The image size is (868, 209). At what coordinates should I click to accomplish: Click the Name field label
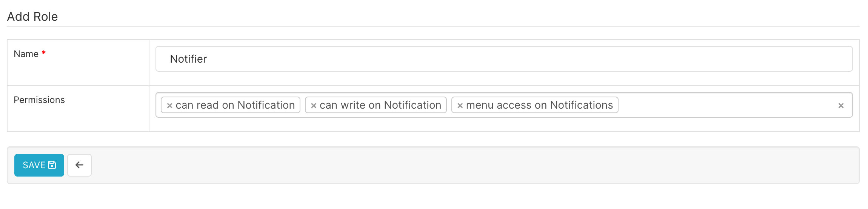(x=26, y=54)
